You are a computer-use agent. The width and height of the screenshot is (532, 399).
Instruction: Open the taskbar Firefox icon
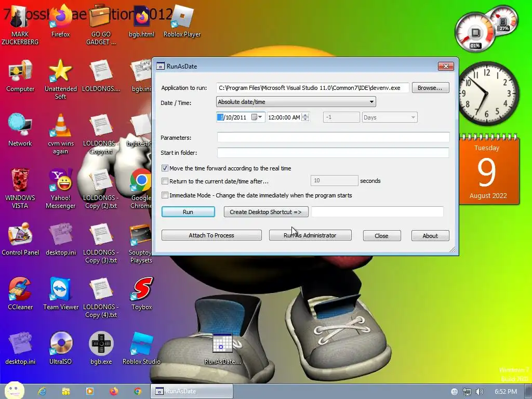point(114,391)
